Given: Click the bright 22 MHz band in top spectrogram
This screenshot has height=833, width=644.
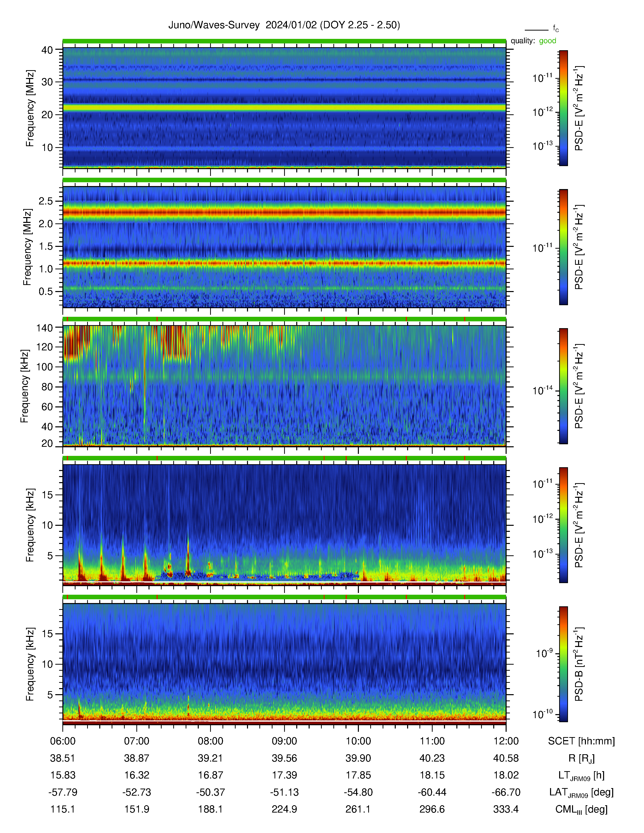Looking at the screenshot, I should 284,108.
